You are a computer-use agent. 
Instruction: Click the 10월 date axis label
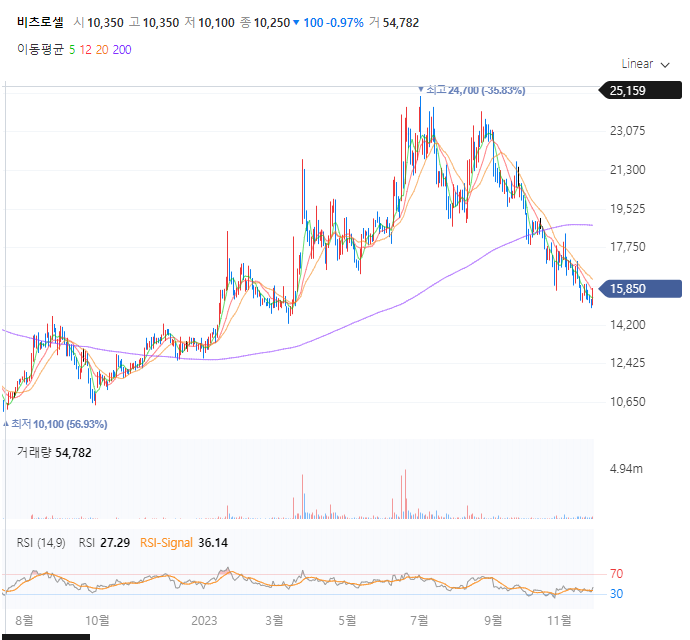click(x=97, y=620)
